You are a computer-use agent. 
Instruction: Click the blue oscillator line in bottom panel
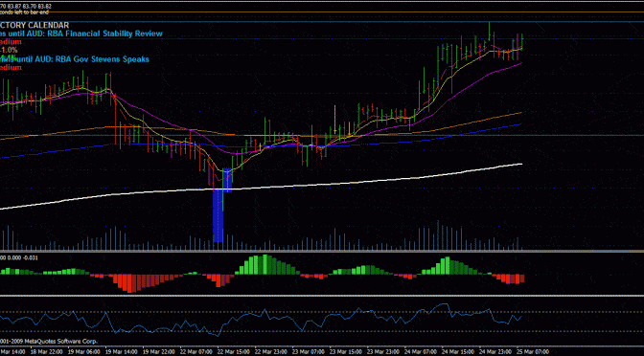[x=263, y=315]
